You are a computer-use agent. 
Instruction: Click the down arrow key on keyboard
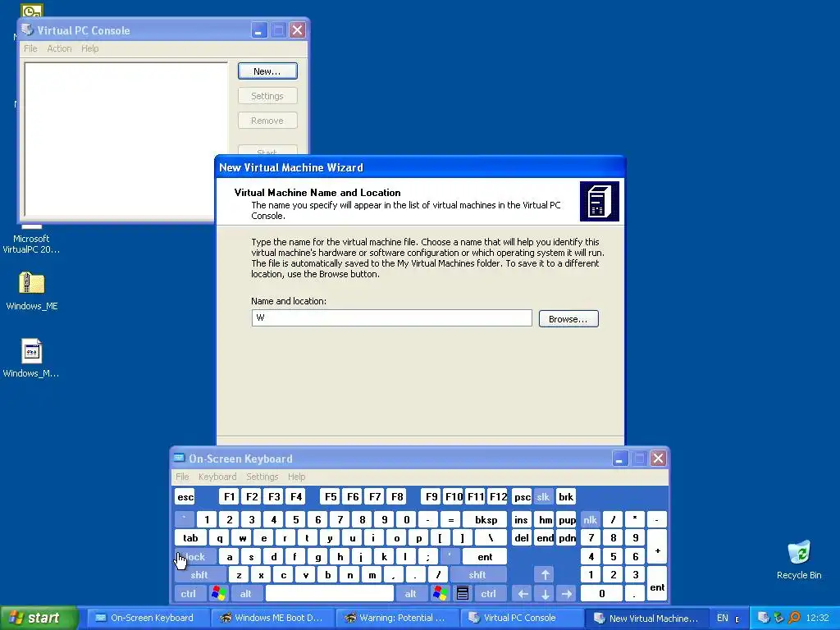[x=545, y=594]
